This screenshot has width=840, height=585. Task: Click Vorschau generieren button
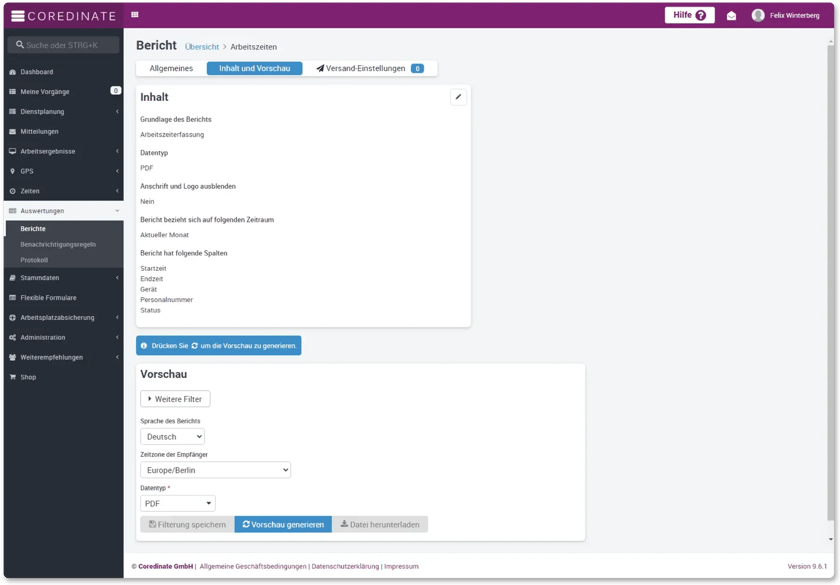click(282, 523)
